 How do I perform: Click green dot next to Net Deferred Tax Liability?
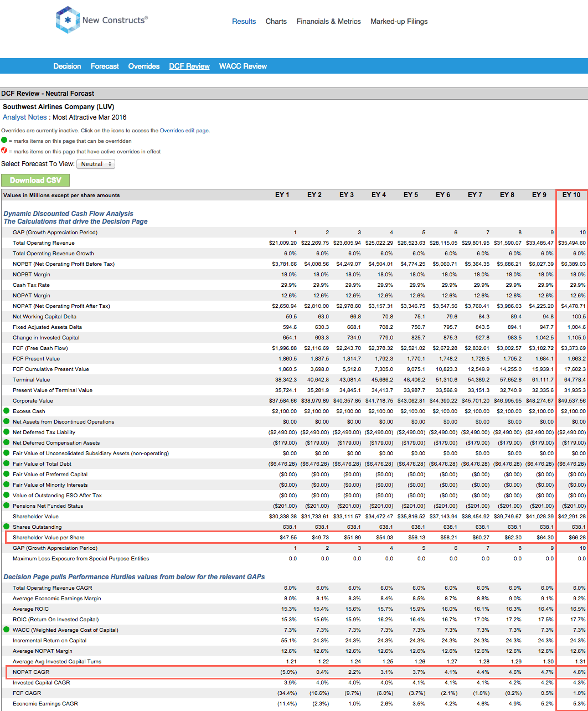pos(6,432)
